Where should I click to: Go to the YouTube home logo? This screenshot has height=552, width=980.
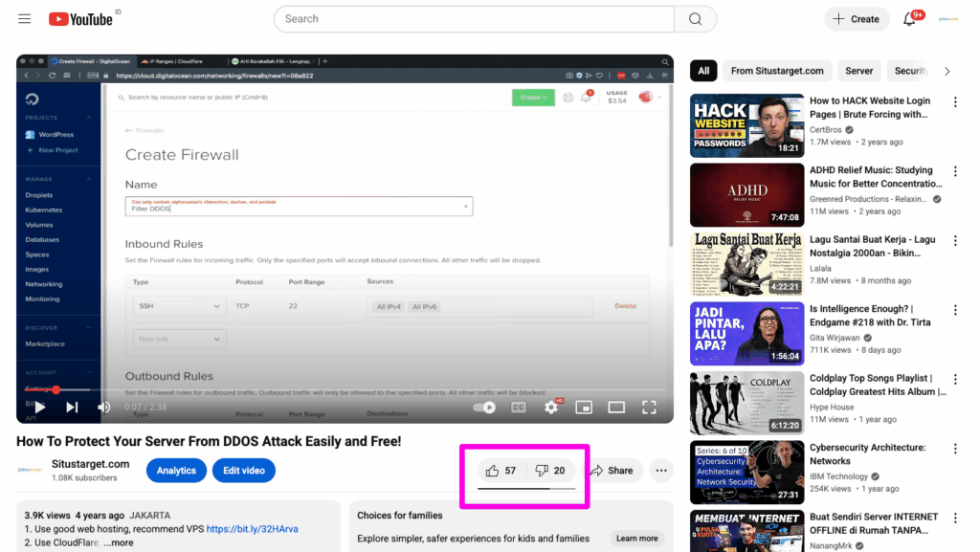[80, 19]
